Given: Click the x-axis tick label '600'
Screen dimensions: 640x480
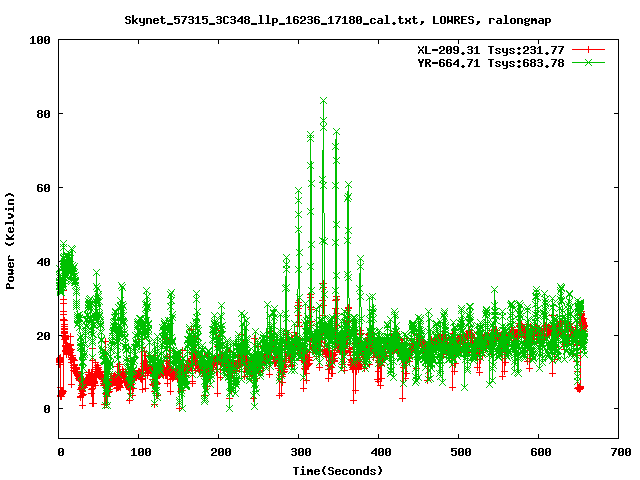Looking at the screenshot, I should 540,452.
